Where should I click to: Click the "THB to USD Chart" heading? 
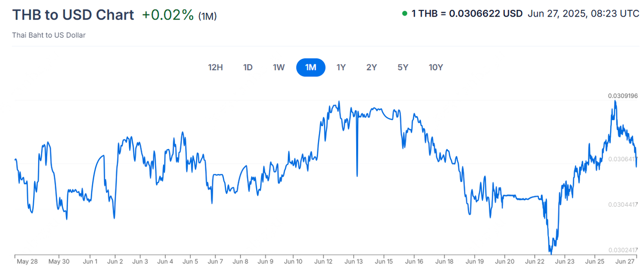pyautogui.click(x=73, y=15)
